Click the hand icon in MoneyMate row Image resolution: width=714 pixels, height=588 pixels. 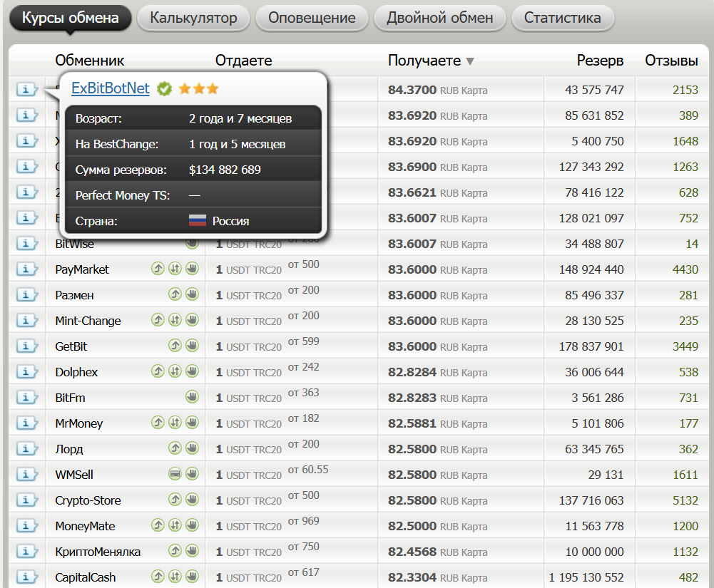point(192,525)
